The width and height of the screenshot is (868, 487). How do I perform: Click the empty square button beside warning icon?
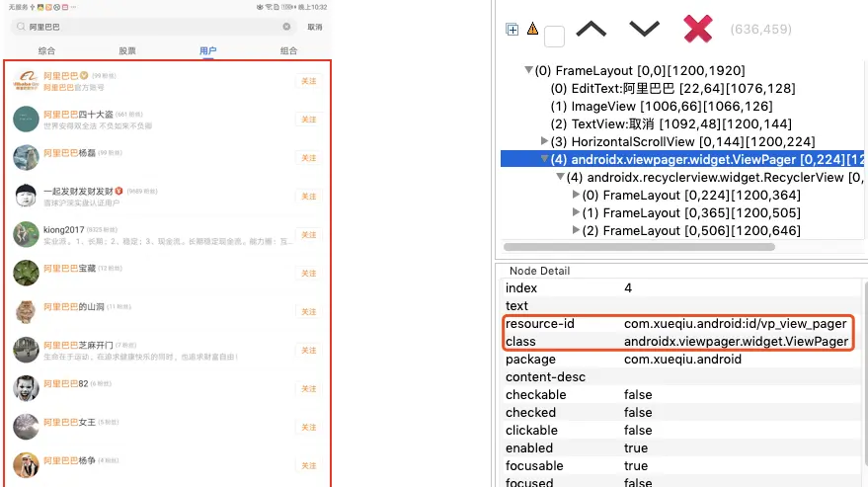(x=554, y=37)
